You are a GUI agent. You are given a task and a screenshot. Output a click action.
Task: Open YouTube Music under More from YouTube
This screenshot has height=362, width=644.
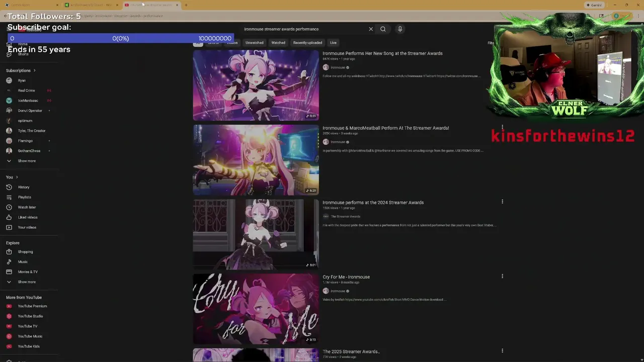tap(30, 336)
